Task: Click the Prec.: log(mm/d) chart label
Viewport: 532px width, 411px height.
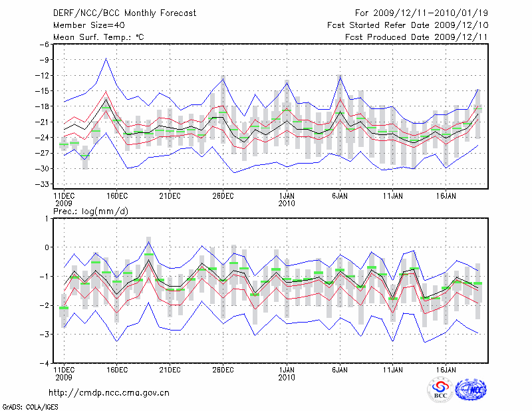Action: click(91, 211)
